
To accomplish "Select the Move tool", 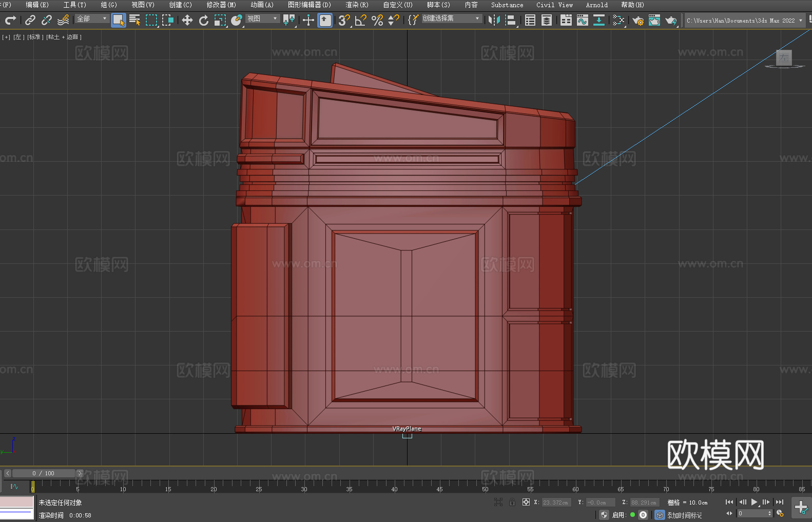I will click(x=187, y=20).
